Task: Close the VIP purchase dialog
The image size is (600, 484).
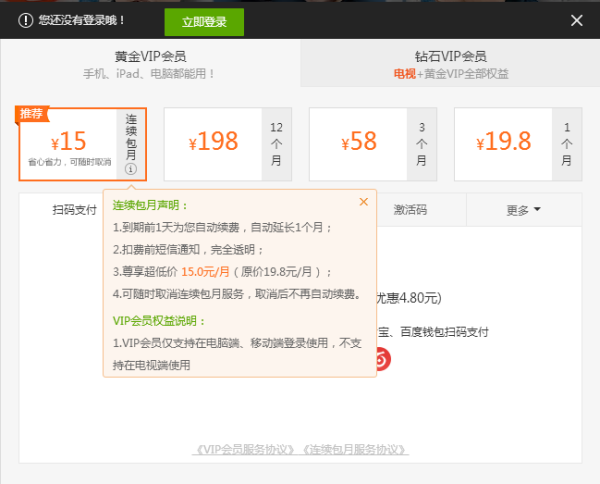Action: click(x=576, y=20)
